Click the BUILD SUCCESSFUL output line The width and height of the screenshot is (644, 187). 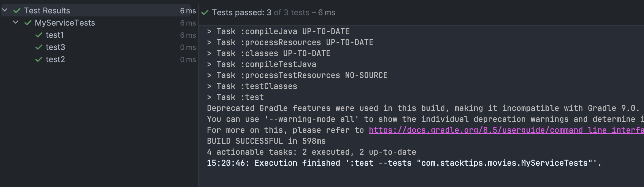point(266,141)
